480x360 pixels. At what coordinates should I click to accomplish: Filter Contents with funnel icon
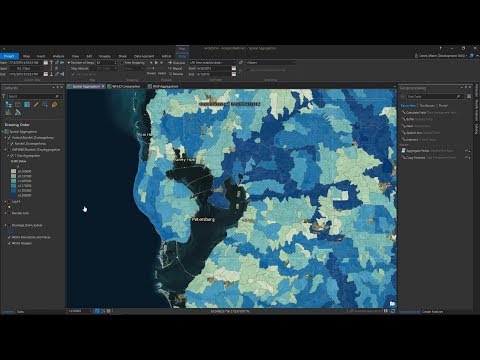click(4, 96)
